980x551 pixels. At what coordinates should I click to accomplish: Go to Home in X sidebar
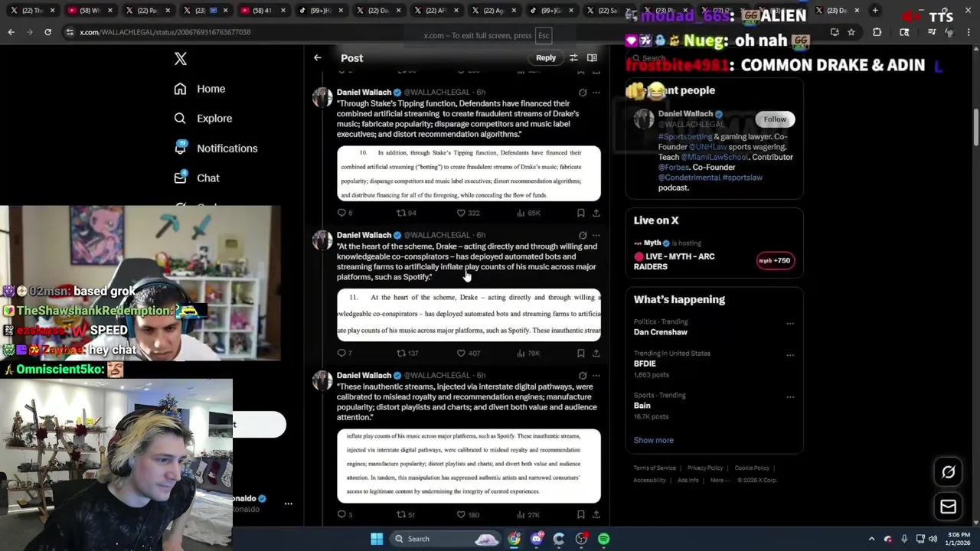[x=199, y=89]
